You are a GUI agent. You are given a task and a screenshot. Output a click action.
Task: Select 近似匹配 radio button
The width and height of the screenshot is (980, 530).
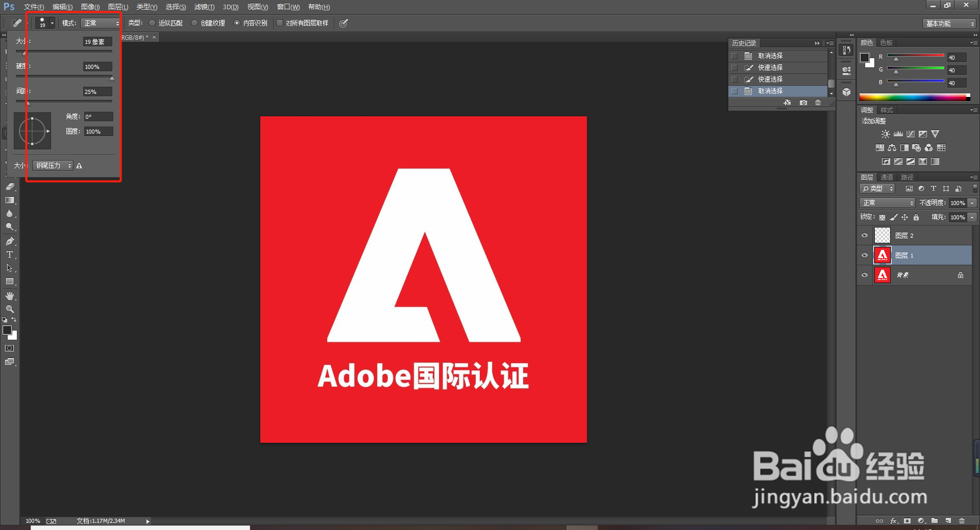coord(152,23)
